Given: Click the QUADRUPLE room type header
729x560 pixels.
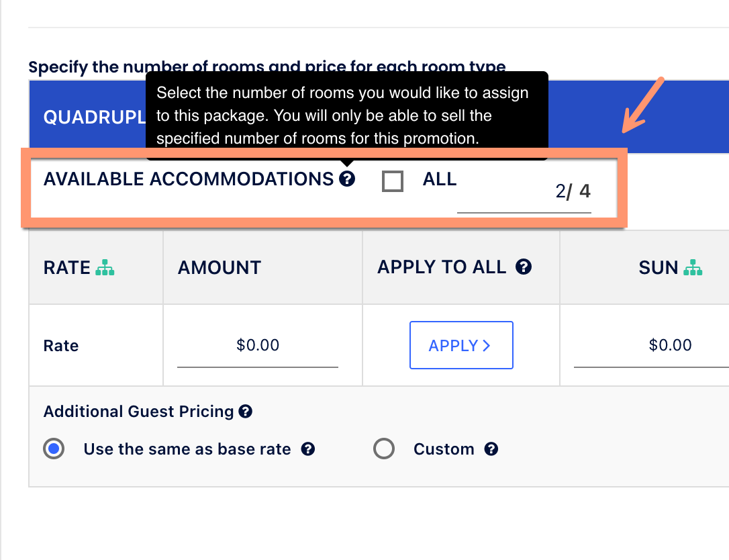Looking at the screenshot, I should tap(95, 117).
